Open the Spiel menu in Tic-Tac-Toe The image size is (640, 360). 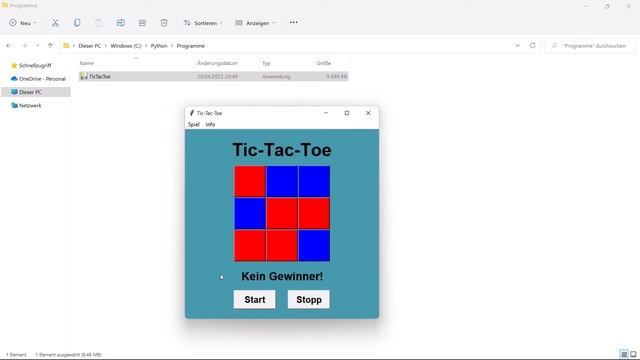[x=193, y=124]
